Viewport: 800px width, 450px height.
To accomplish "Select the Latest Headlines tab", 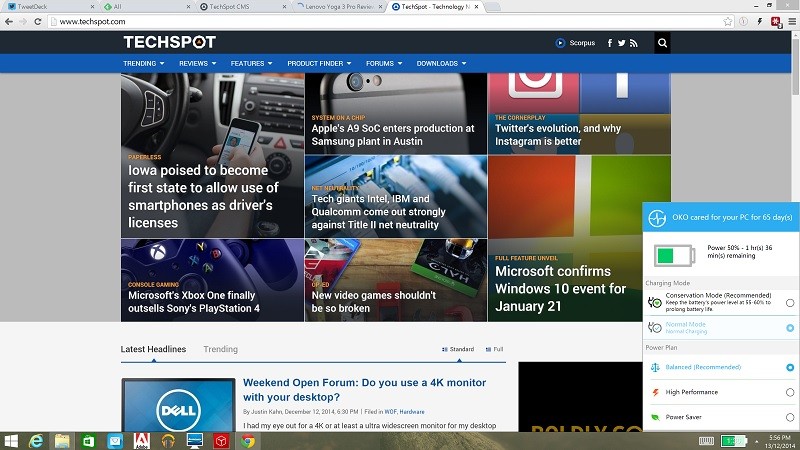I will 153,349.
